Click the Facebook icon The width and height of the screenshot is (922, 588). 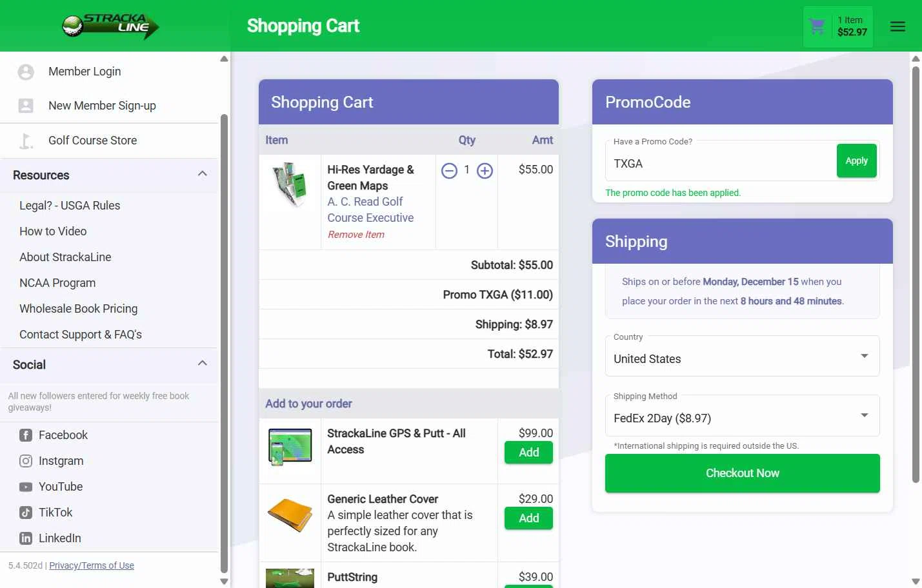coord(26,435)
